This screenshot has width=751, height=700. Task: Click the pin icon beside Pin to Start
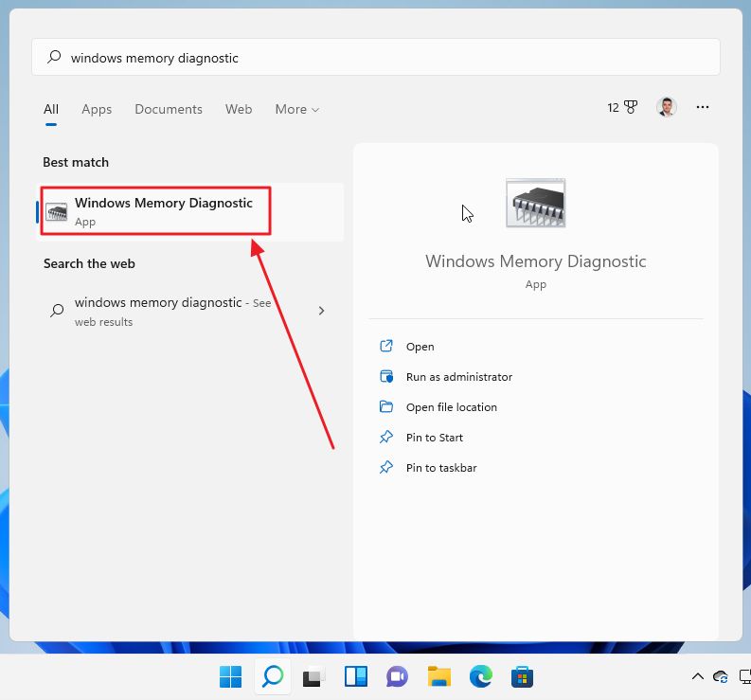(386, 437)
